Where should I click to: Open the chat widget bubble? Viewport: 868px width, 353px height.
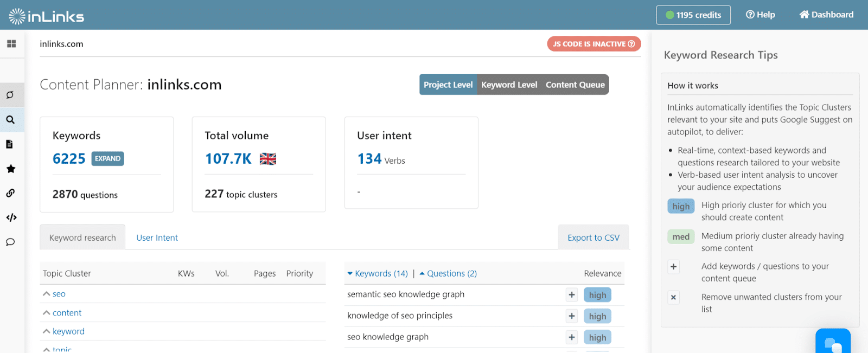833,342
